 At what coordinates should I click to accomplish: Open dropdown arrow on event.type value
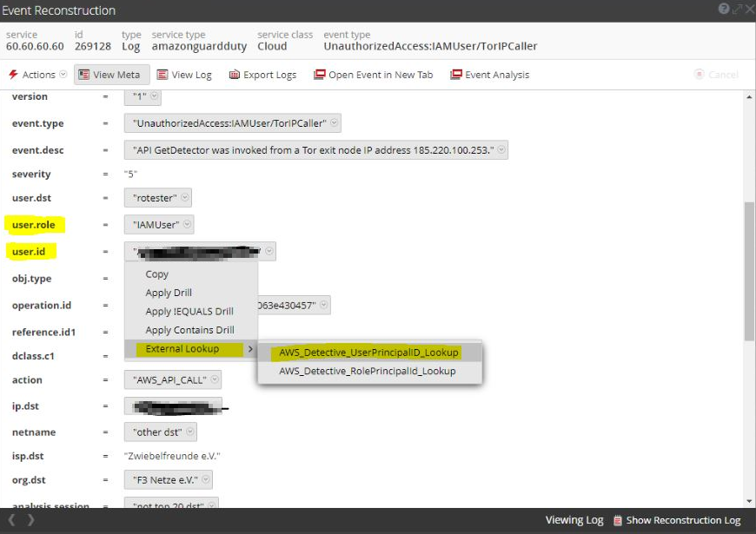tap(335, 123)
